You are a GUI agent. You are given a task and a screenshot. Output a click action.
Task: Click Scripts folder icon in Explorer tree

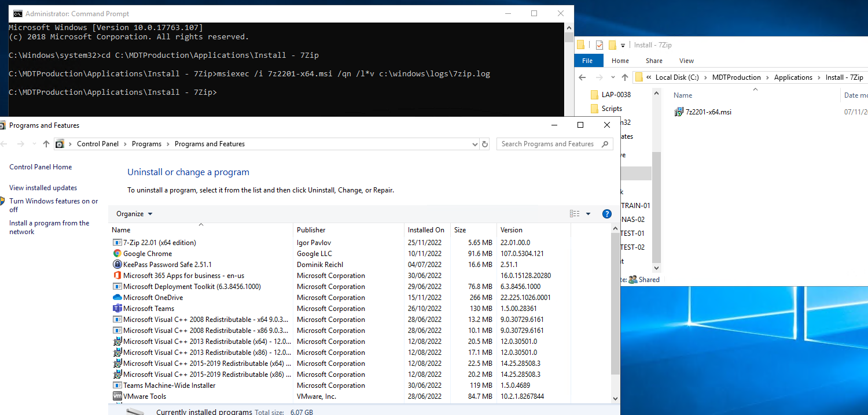(594, 109)
